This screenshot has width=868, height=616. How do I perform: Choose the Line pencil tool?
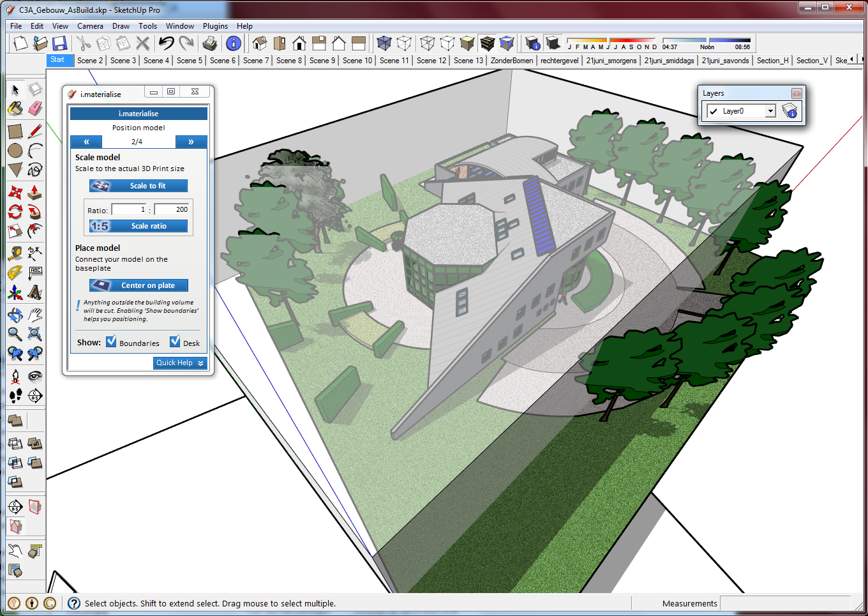point(35,131)
